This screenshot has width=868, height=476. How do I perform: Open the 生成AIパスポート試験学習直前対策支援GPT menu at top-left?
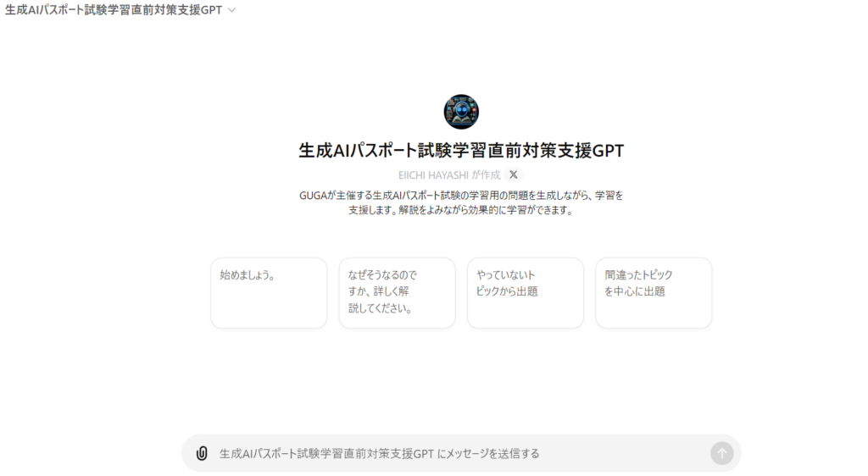pyautogui.click(x=114, y=10)
